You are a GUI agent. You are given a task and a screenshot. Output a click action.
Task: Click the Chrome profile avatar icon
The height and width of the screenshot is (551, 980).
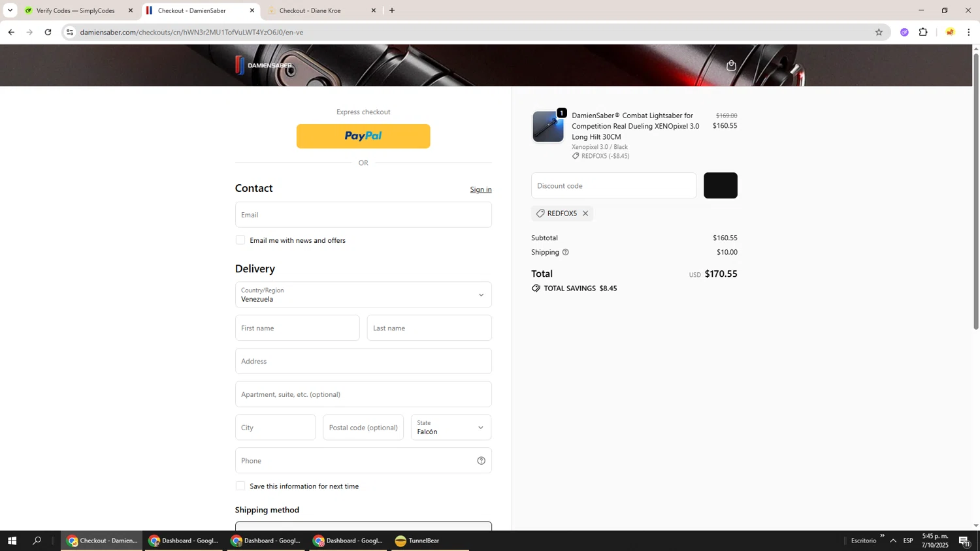950,32
